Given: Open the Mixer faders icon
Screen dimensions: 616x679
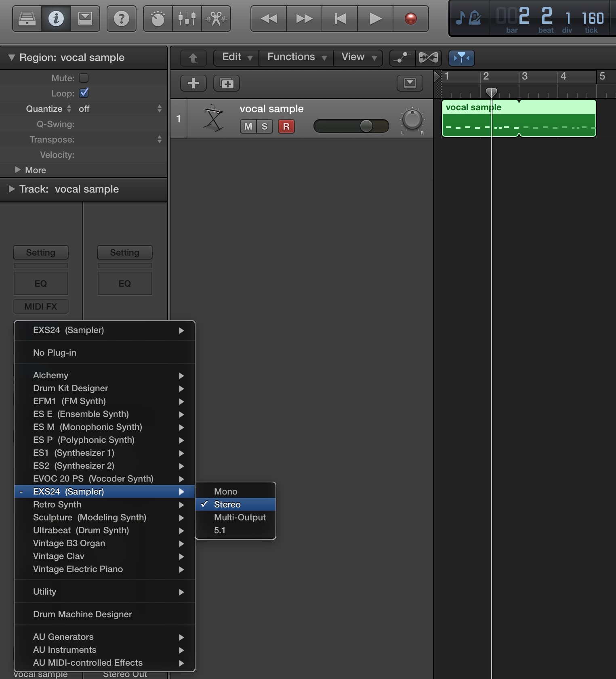Looking at the screenshot, I should click(187, 19).
